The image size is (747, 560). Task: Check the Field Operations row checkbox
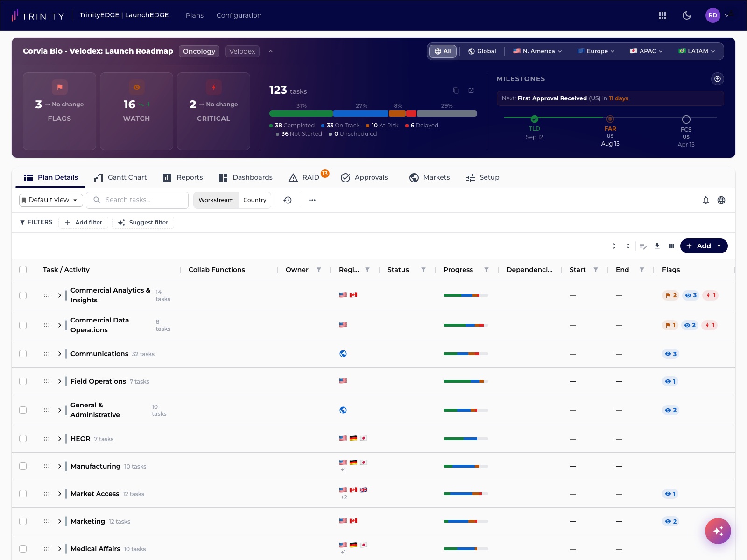coord(23,381)
